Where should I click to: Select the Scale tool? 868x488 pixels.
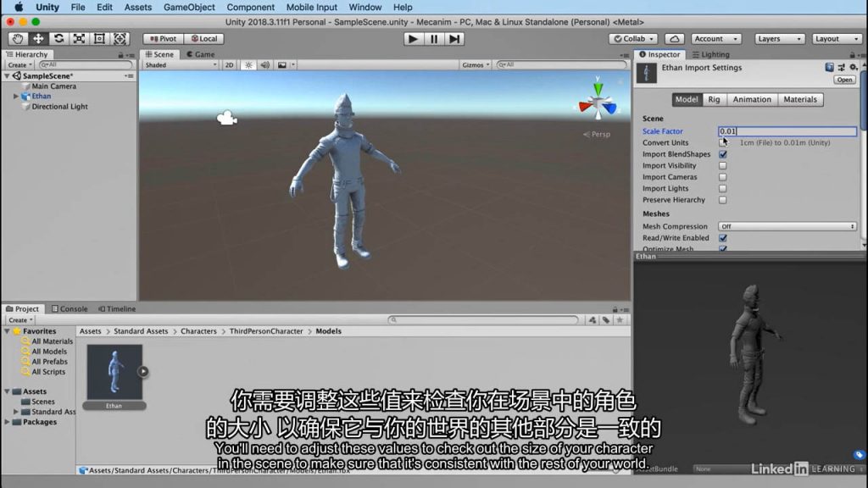click(x=79, y=39)
